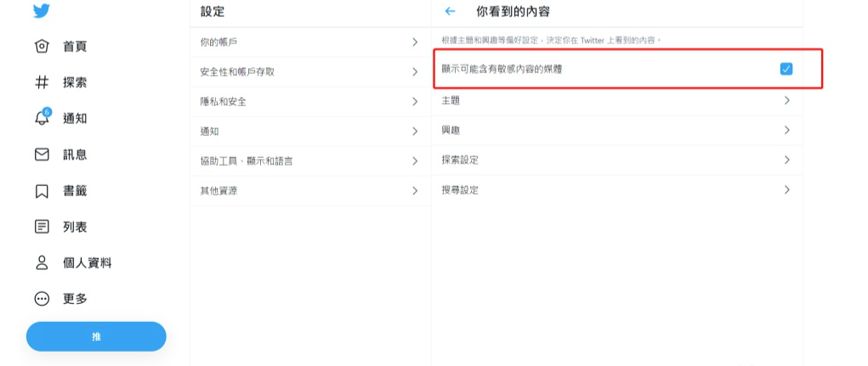This screenshot has width=868, height=366.
Task: Uncheck 顯示可能含有敏感內容的媒體 checkbox
Action: pos(786,69)
